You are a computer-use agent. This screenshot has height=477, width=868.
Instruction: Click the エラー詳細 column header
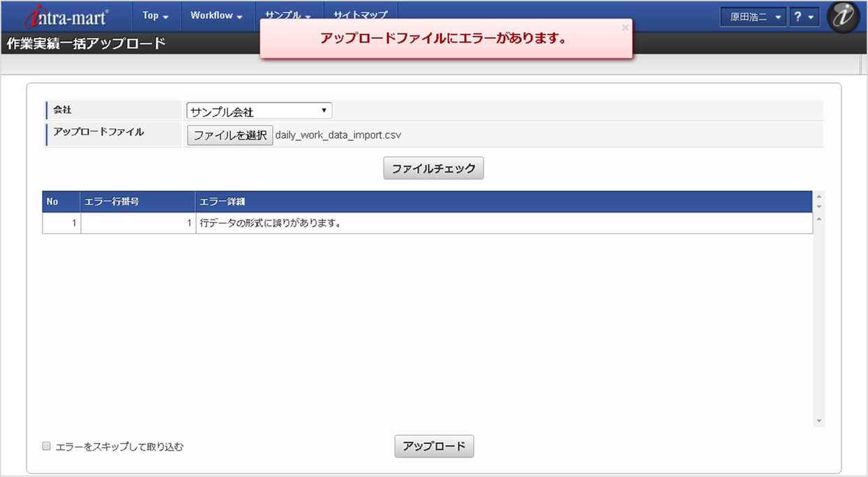504,202
